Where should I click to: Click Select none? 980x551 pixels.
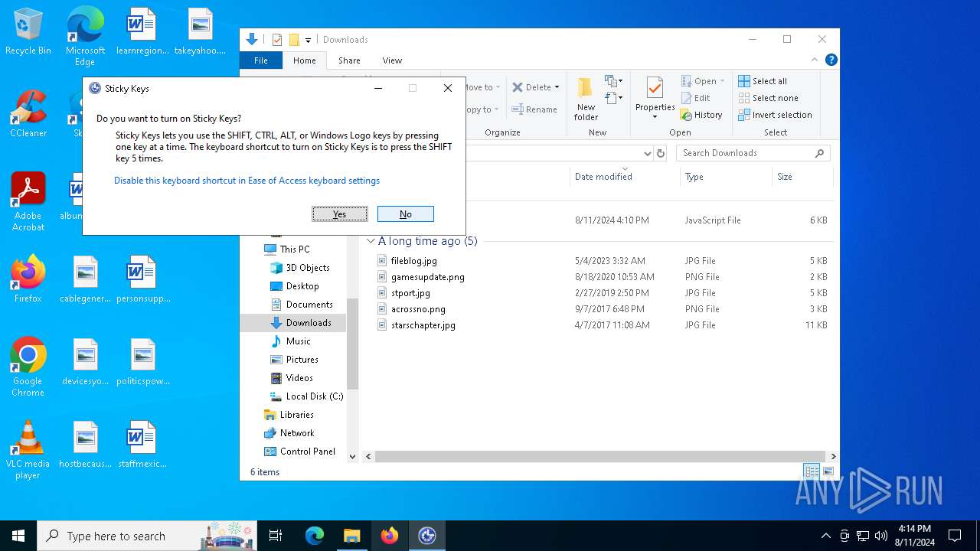click(x=768, y=98)
